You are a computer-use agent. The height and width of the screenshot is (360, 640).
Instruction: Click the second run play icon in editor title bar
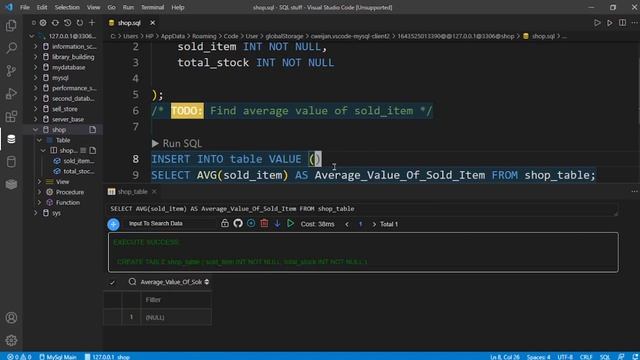[609, 23]
